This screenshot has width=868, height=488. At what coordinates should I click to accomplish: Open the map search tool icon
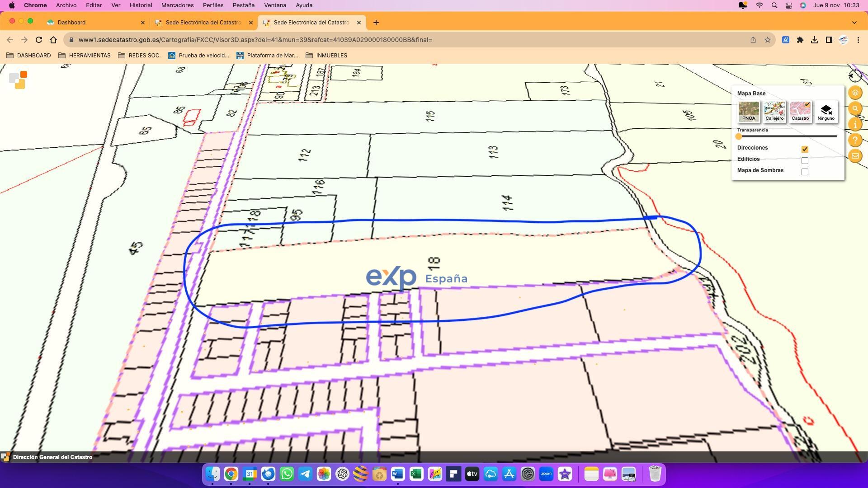pos(855,108)
